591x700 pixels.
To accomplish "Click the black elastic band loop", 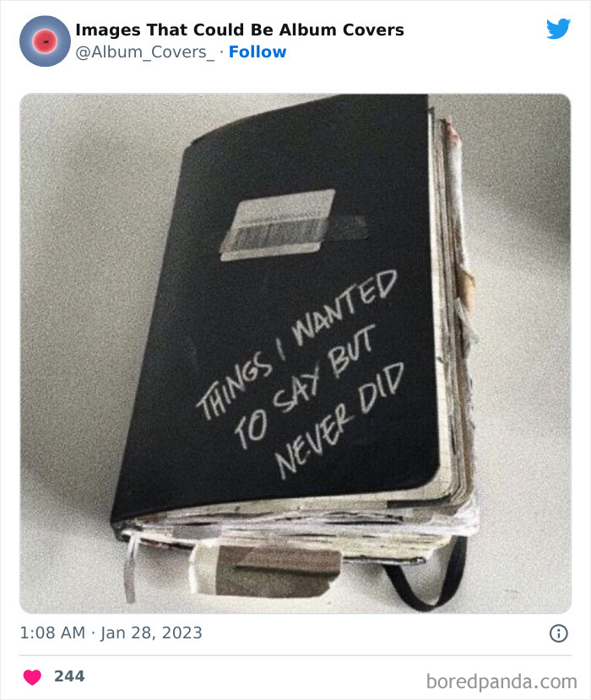I will click(x=426, y=576).
